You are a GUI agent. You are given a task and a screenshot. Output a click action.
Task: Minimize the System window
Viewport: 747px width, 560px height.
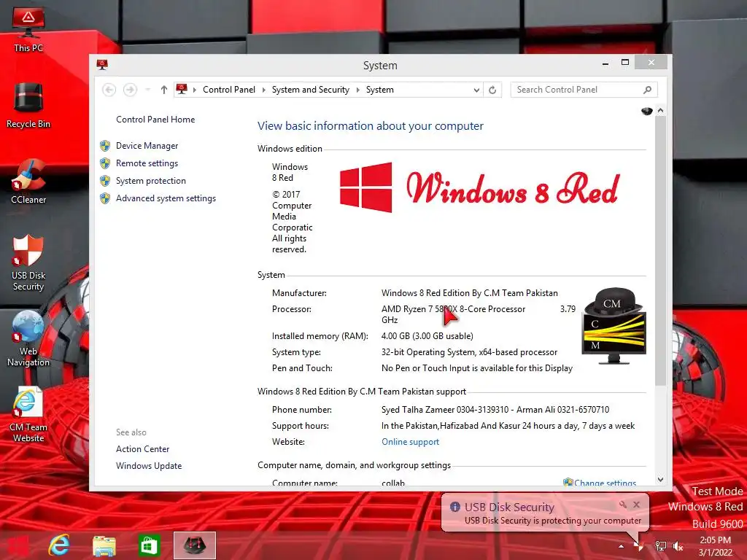tap(605, 63)
